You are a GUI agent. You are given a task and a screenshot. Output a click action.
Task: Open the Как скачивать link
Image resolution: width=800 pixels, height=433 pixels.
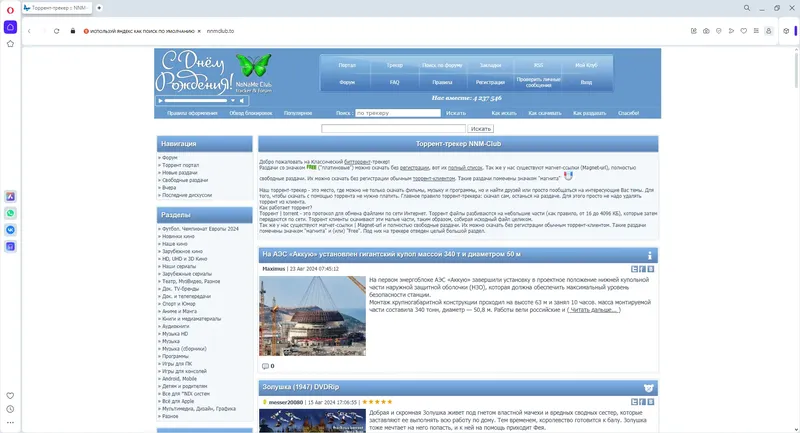coord(545,113)
